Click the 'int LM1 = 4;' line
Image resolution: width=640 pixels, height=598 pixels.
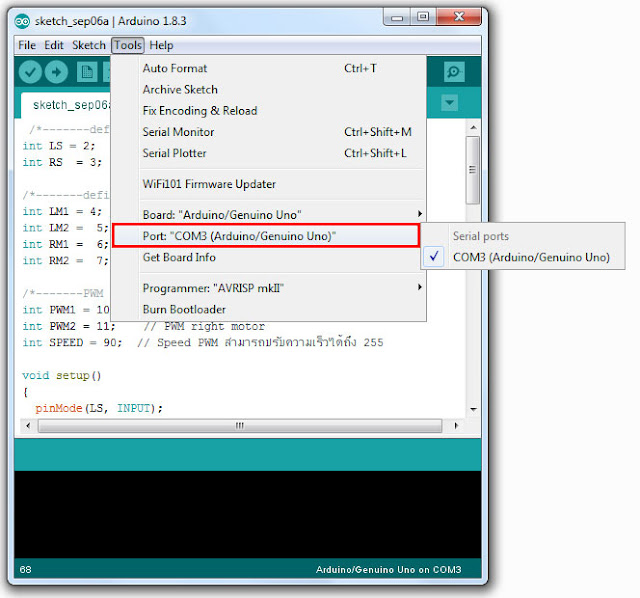click(x=62, y=211)
